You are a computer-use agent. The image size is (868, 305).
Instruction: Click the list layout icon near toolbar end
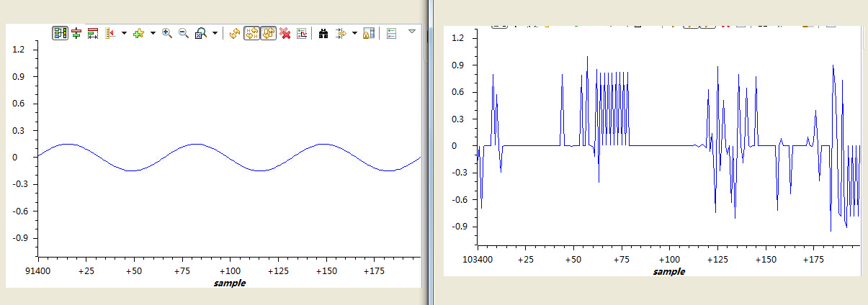pyautogui.click(x=392, y=33)
